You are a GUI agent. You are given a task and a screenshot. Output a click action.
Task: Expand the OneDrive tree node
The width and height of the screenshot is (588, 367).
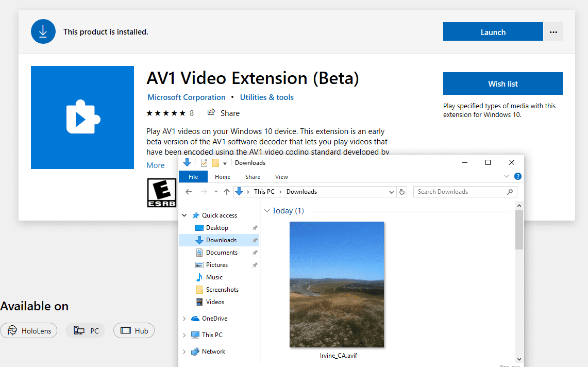click(x=184, y=318)
